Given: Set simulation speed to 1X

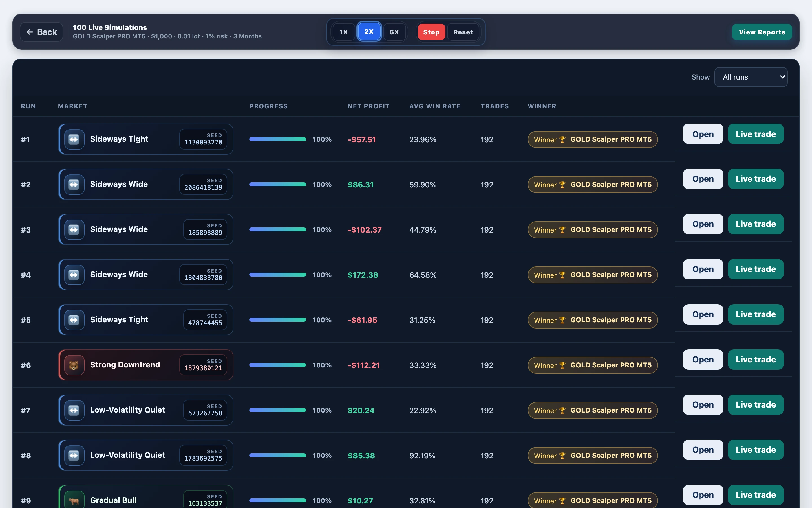Looking at the screenshot, I should pos(343,32).
